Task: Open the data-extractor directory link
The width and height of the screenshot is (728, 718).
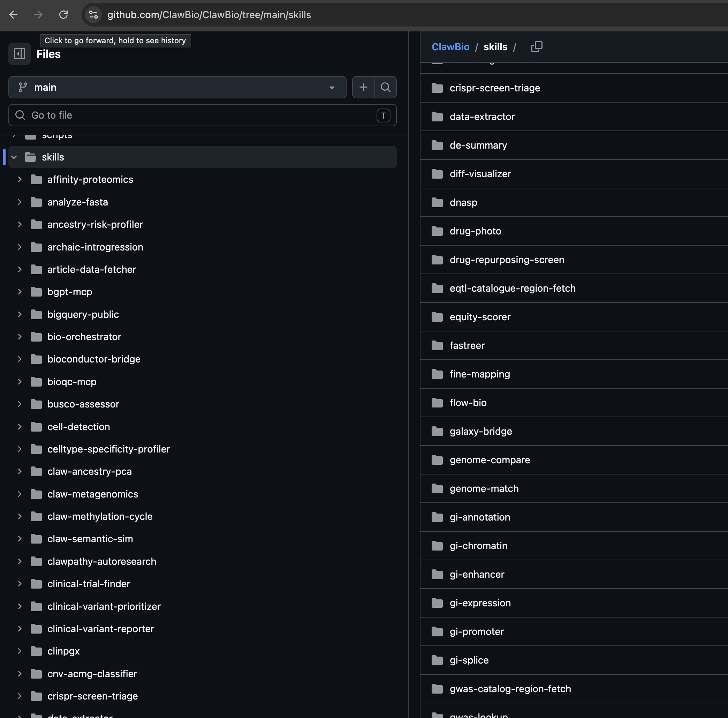Action: point(482,117)
